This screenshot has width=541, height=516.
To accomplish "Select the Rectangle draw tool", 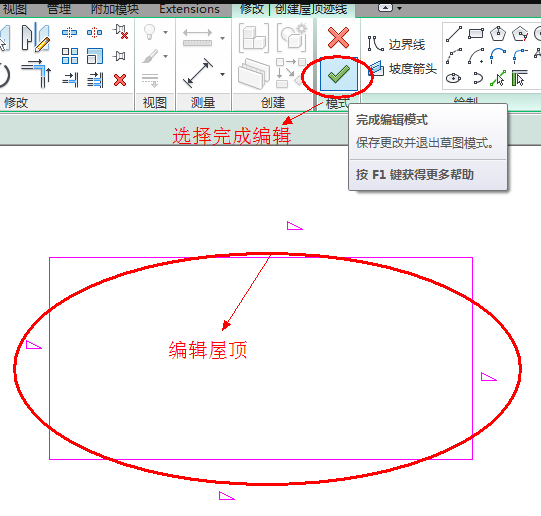I will tap(476, 34).
